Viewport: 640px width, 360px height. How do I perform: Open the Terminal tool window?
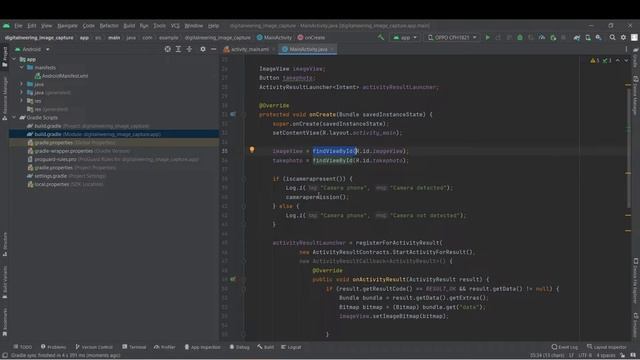(x=134, y=347)
